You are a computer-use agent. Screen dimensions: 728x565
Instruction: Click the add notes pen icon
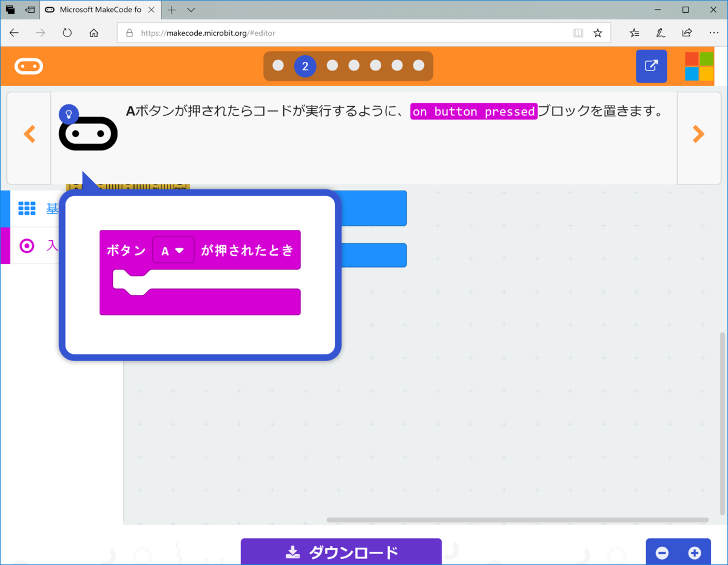[661, 33]
